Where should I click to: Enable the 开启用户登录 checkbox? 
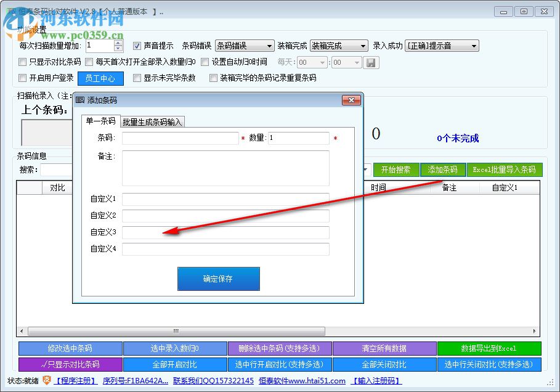pyautogui.click(x=23, y=78)
